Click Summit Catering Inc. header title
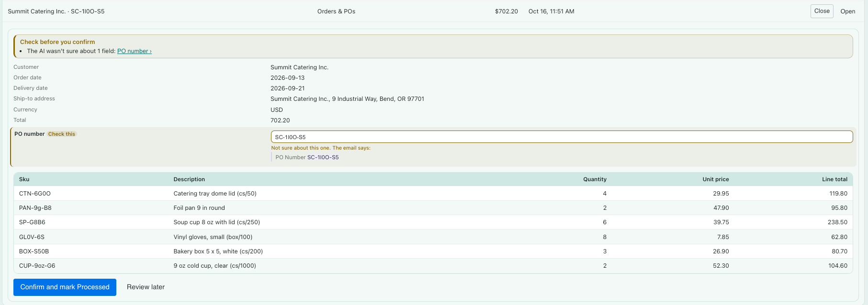The height and width of the screenshot is (305, 868). pyautogui.click(x=56, y=11)
